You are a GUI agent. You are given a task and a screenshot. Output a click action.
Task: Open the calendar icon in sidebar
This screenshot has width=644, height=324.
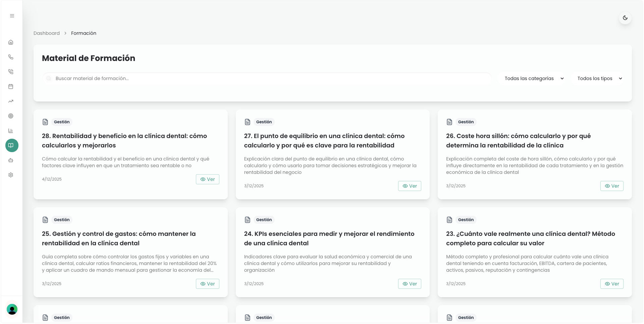(11, 86)
